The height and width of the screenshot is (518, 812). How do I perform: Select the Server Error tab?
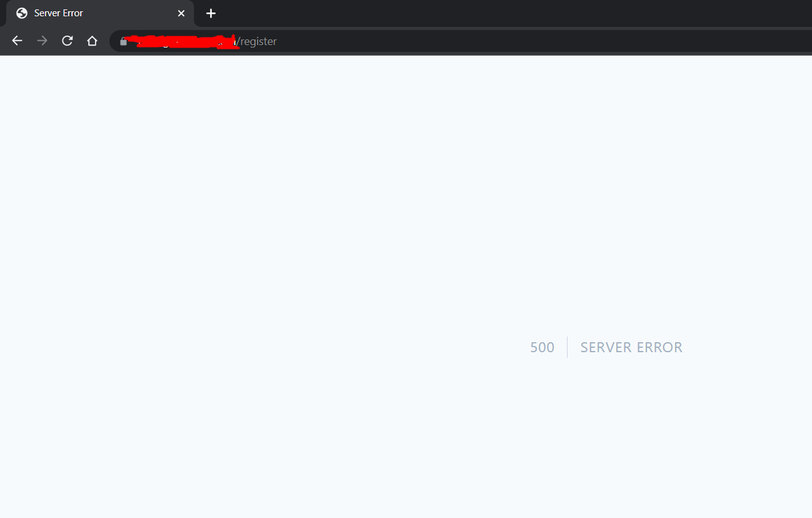tap(100, 13)
